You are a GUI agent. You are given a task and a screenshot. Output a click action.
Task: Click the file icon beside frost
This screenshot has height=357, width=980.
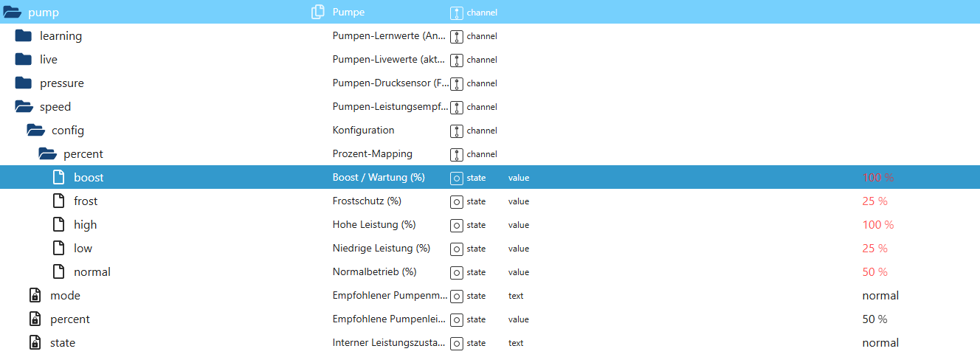pos(58,201)
